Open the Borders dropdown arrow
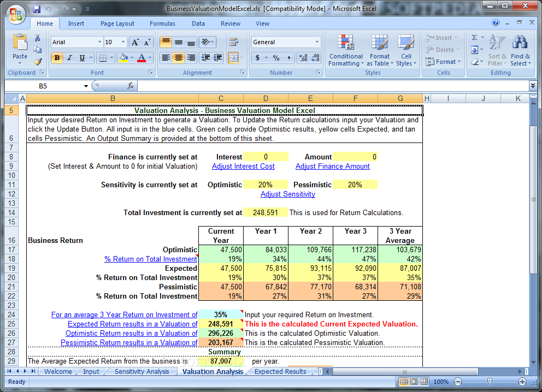 tap(111, 58)
